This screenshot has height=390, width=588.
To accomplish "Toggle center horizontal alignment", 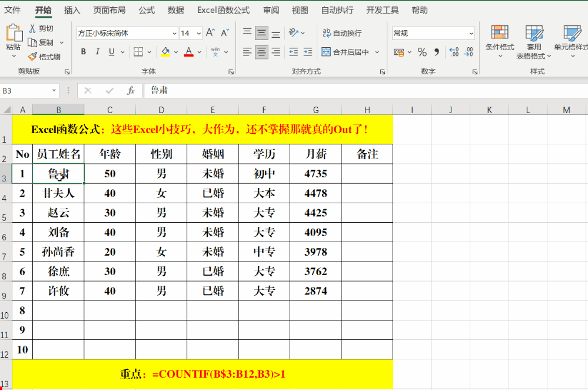I will [x=261, y=52].
